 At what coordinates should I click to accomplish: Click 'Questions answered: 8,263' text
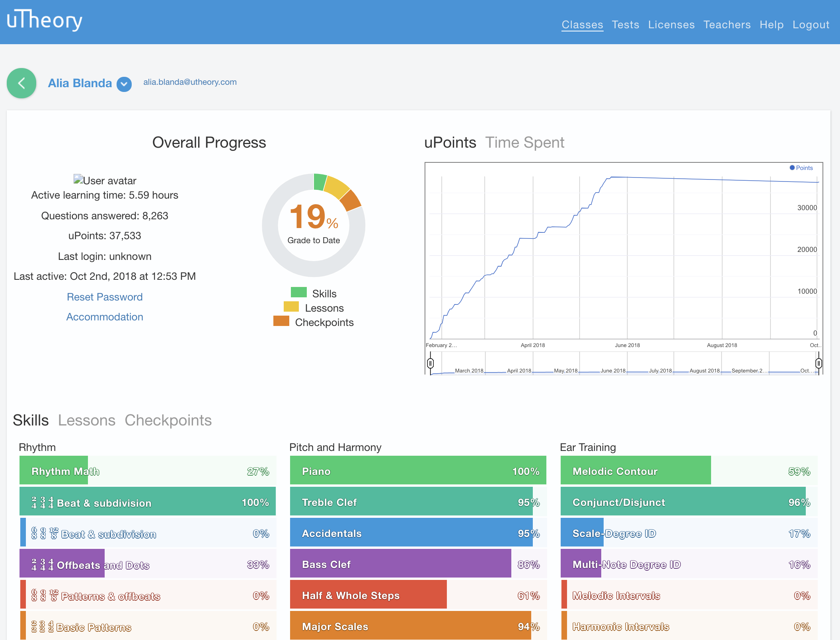[105, 216]
